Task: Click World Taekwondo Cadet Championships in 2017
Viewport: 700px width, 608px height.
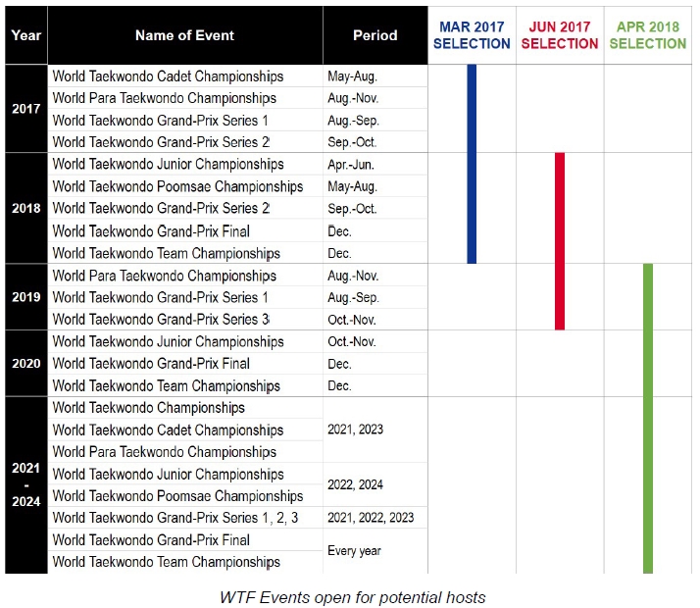Action: (x=168, y=76)
